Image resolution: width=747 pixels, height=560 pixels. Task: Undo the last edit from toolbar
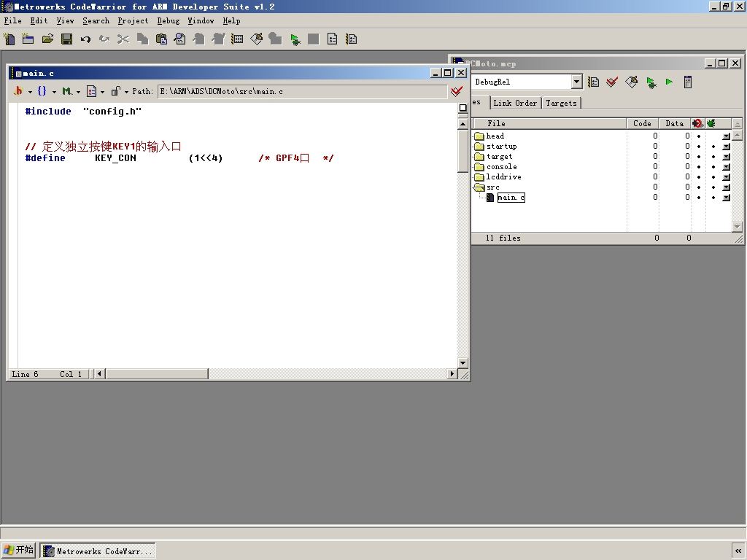pyautogui.click(x=85, y=39)
